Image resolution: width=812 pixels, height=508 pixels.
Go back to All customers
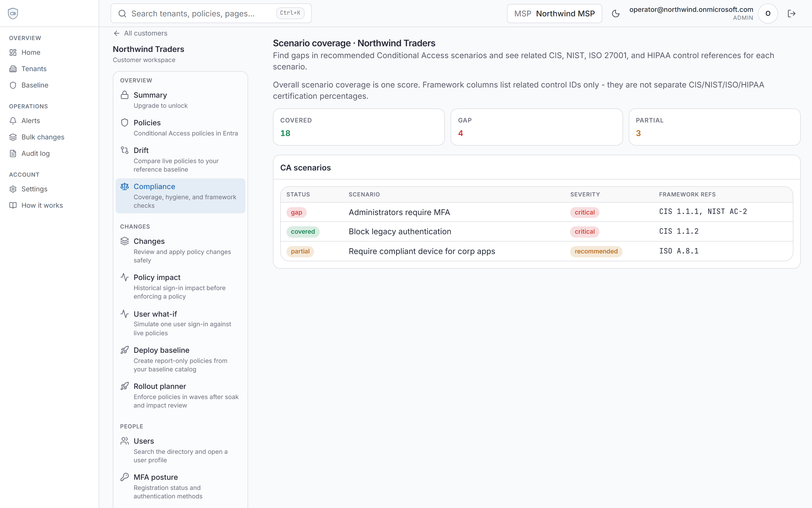point(141,33)
